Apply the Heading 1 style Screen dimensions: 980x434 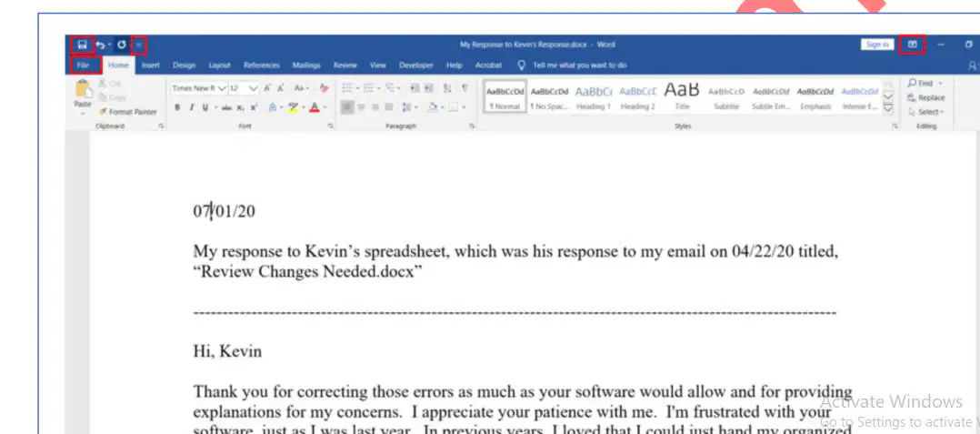click(x=593, y=96)
